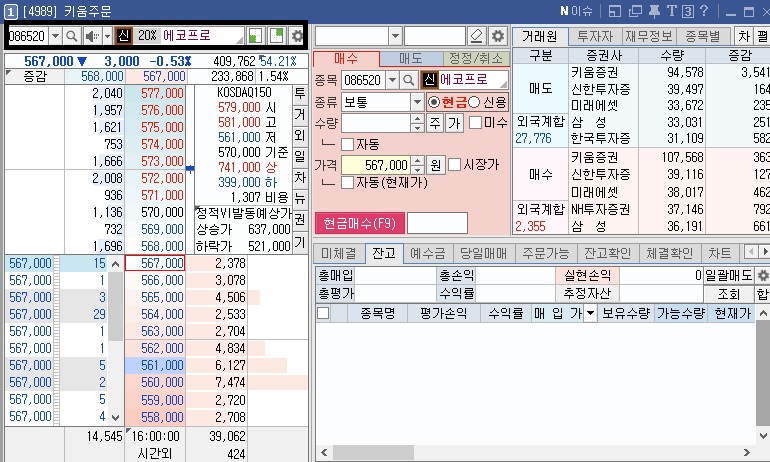This screenshot has height=462, width=770.
Task: Open settings gear in the quote toolbar
Action: point(297,36)
